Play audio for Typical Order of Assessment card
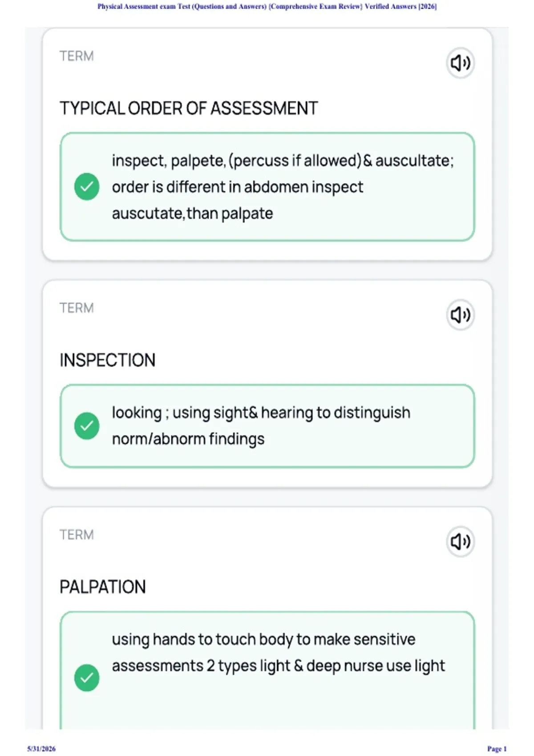The image size is (534, 756). click(460, 63)
